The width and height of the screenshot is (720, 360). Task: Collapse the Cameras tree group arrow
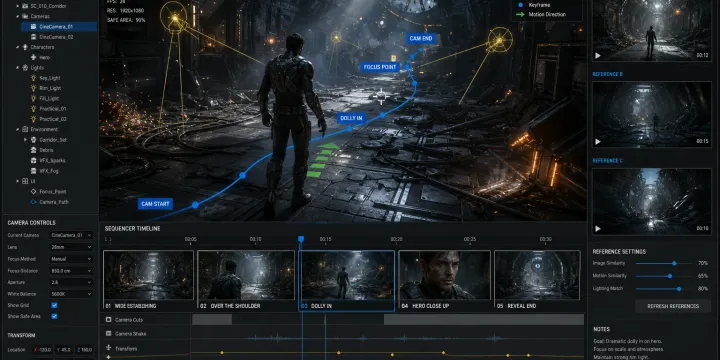tap(17, 16)
